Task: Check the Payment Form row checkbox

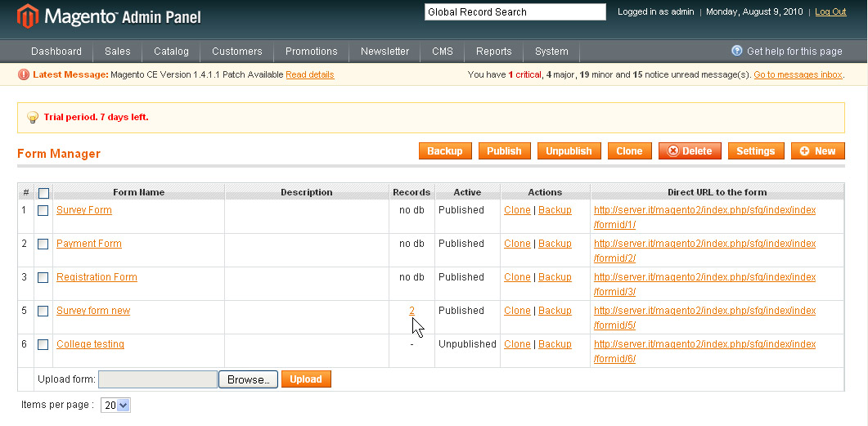Action: click(43, 244)
